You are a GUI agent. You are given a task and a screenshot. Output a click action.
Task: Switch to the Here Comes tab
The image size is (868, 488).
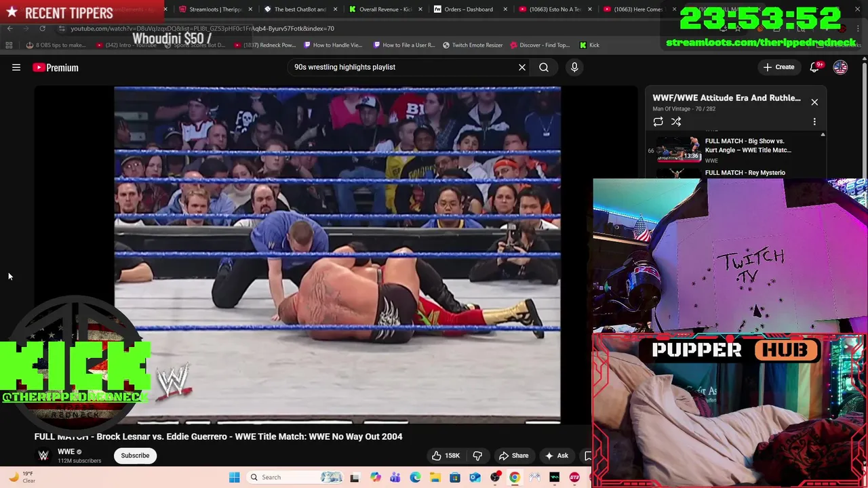639,9
